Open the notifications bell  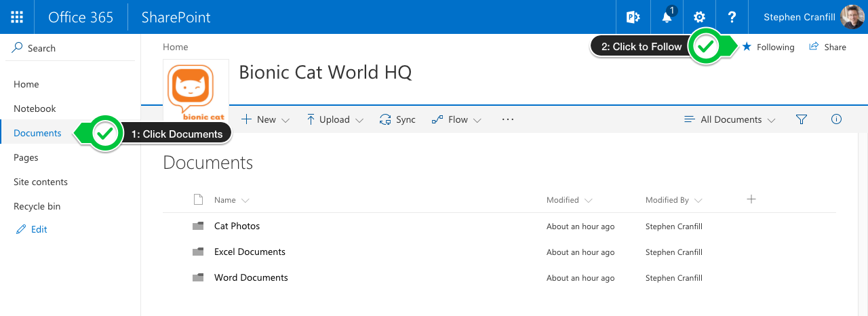(x=667, y=17)
